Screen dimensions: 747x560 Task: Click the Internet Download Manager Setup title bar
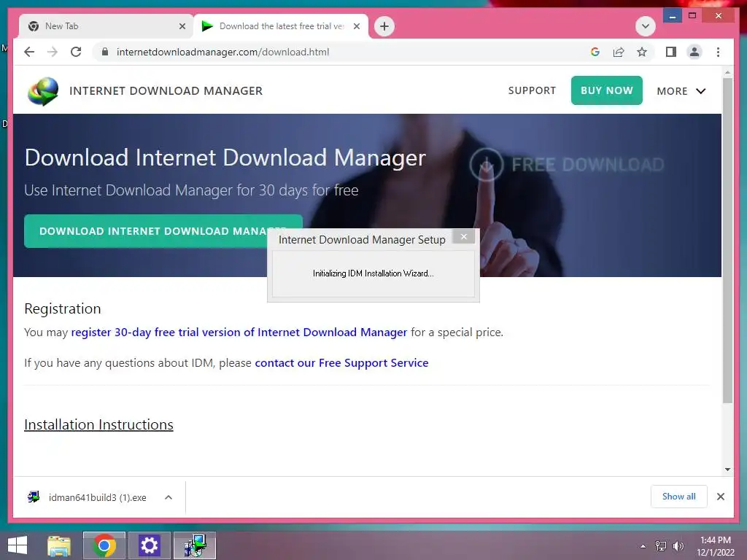[362, 239]
